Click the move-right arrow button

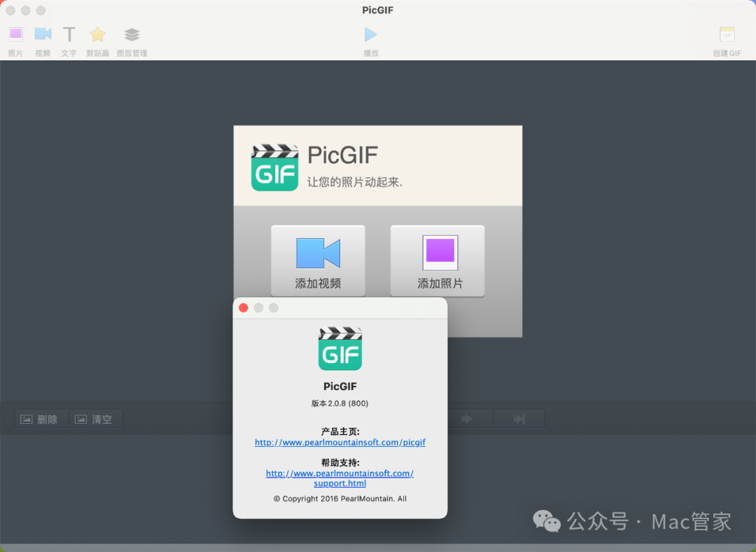coord(466,419)
